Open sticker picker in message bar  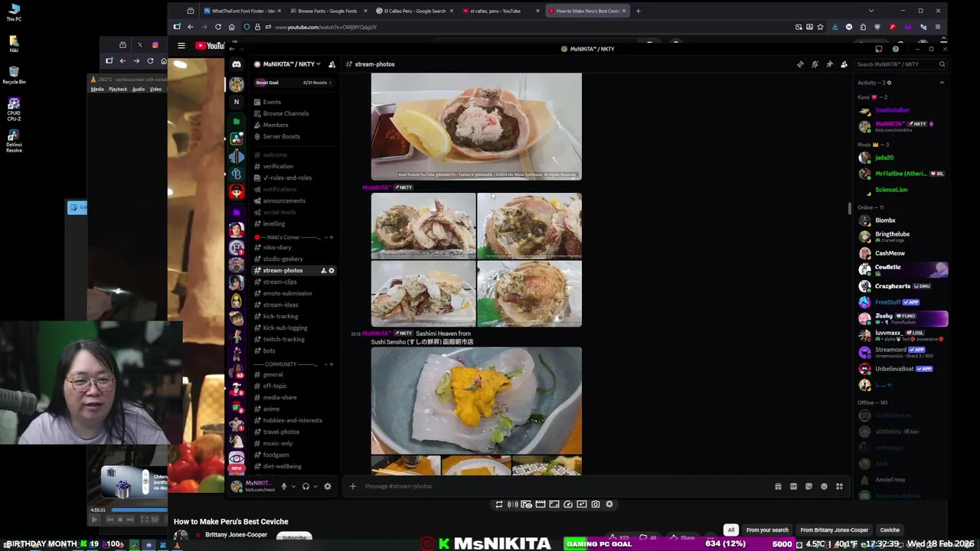point(808,486)
